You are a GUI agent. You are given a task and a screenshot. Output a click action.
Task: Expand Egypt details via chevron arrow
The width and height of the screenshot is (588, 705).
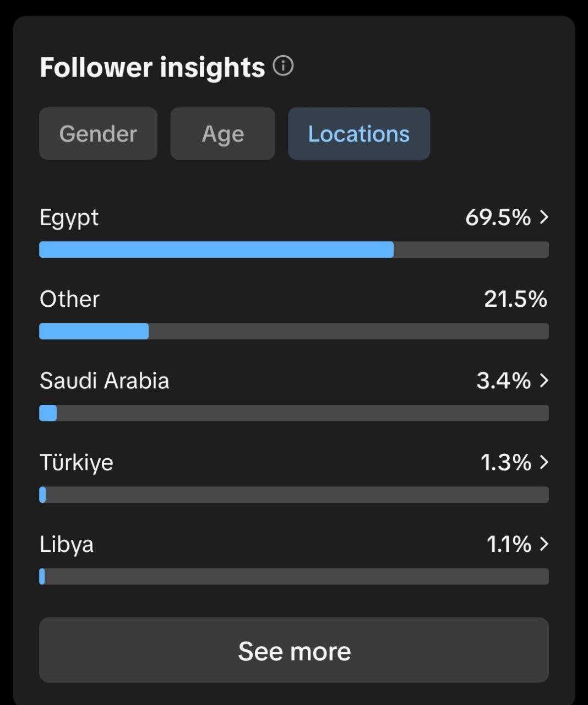click(544, 217)
